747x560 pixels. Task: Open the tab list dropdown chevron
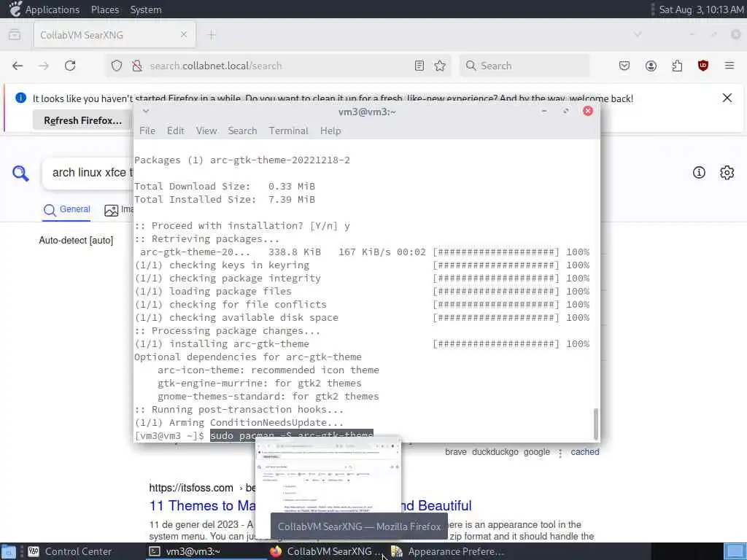[x=638, y=34]
